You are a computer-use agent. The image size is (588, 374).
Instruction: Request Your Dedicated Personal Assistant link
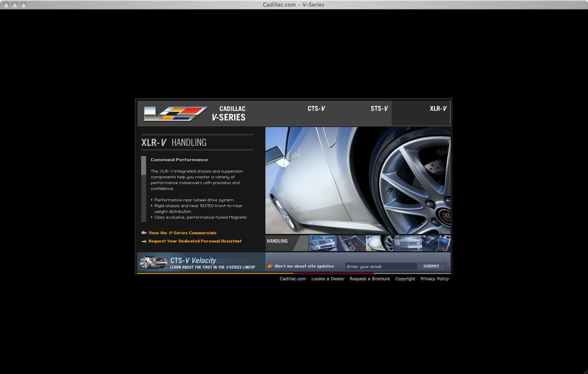(x=195, y=241)
